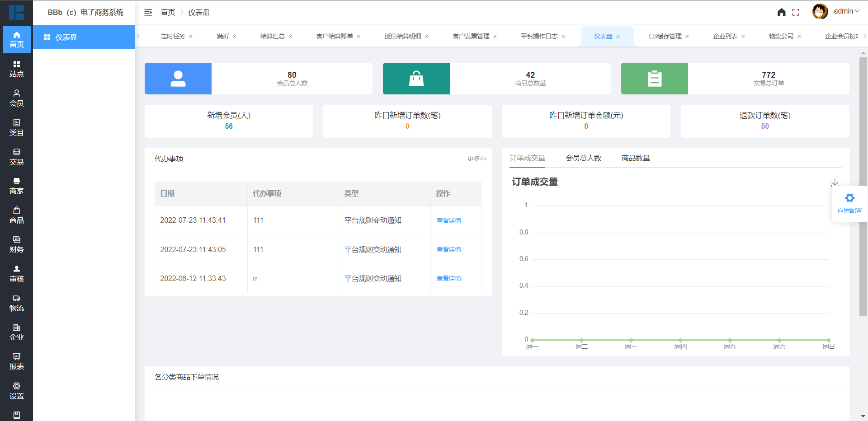The width and height of the screenshot is (868, 421).
Task: Switch to the 定时任务 tab
Action: click(173, 36)
